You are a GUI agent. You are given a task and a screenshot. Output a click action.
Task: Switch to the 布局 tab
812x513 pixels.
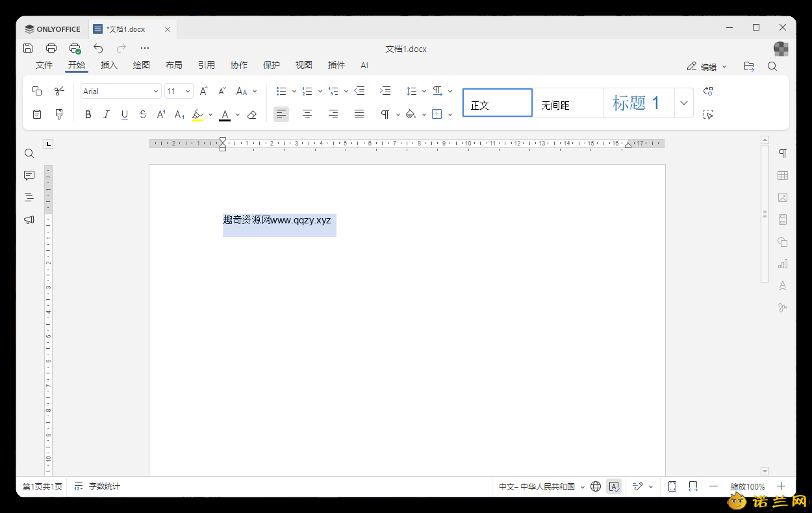pos(174,65)
